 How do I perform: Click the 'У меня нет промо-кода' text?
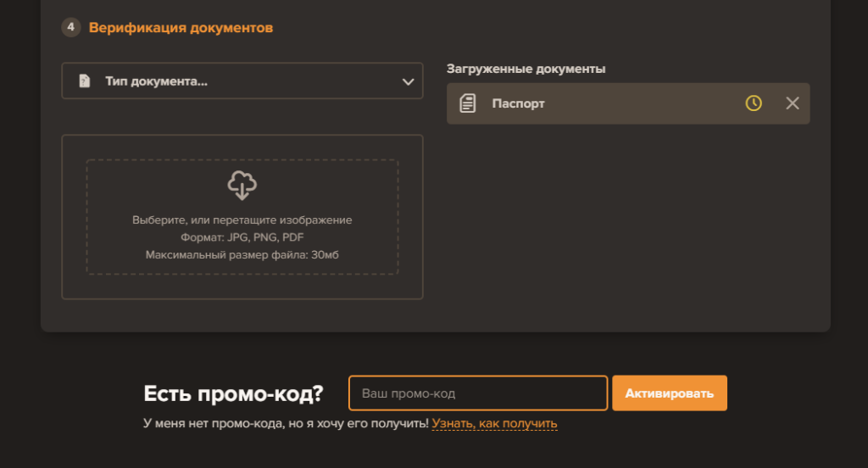[x=212, y=423]
